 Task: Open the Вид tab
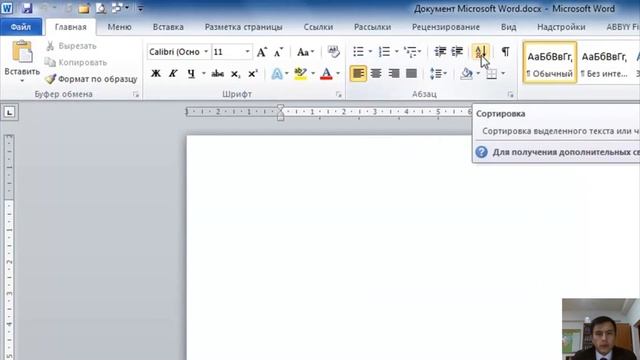(x=509, y=27)
